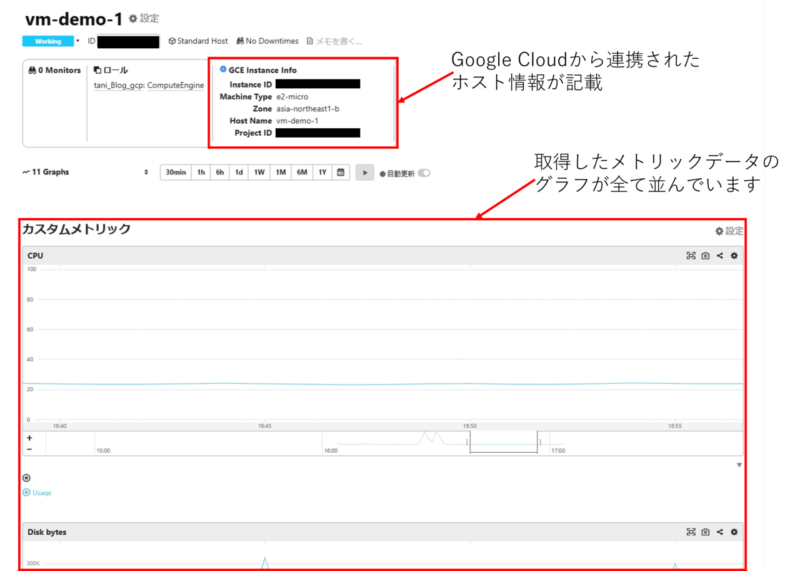This screenshot has width=800, height=571.
Task: Toggle the Usage series legend in CPU graph
Action: click(37, 493)
